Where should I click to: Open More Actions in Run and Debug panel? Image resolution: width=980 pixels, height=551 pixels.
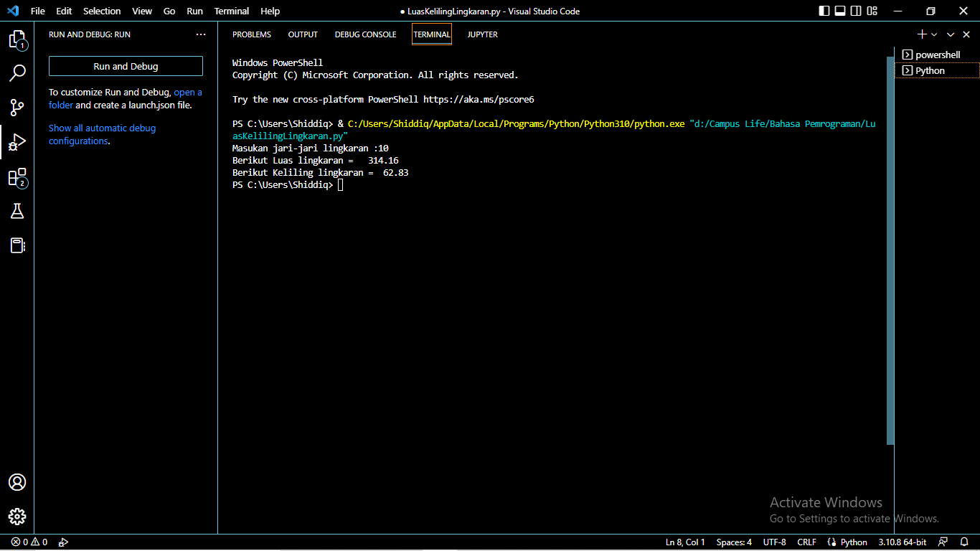201,34
